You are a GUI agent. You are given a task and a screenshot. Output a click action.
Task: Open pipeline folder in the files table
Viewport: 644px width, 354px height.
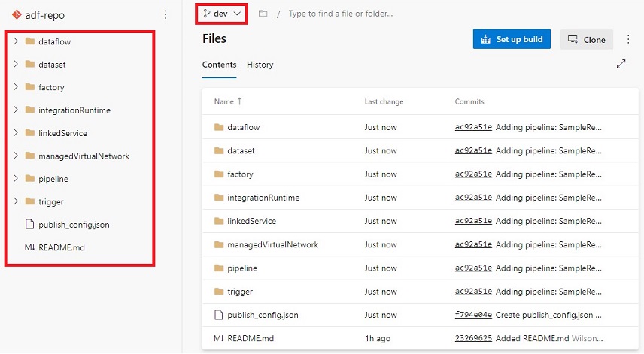(242, 268)
